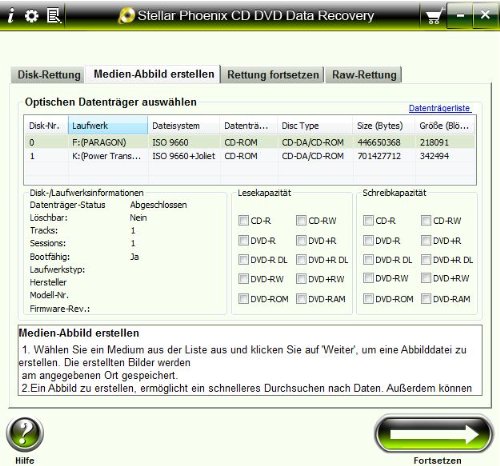
Task: Close the Stellar Phoenix window
Action: (485, 15)
